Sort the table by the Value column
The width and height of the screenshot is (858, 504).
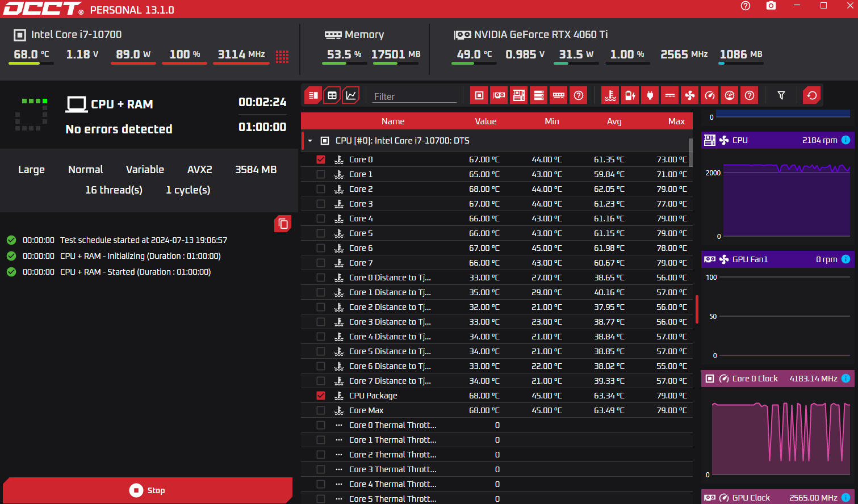point(485,121)
